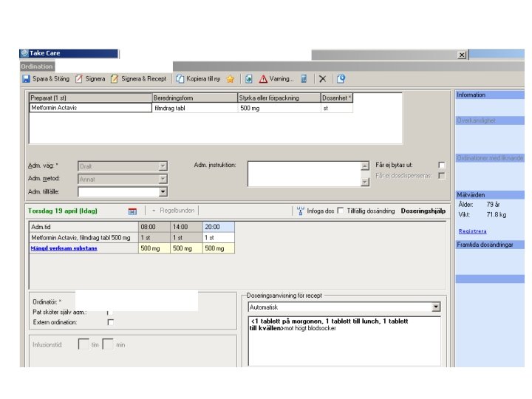Click the Take Care title bar icon
The width and height of the screenshot is (532, 399).
tap(24, 53)
